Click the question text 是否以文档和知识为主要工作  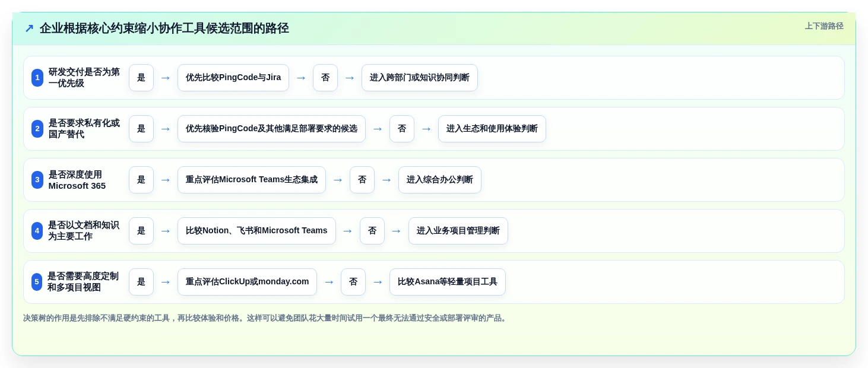tap(84, 231)
